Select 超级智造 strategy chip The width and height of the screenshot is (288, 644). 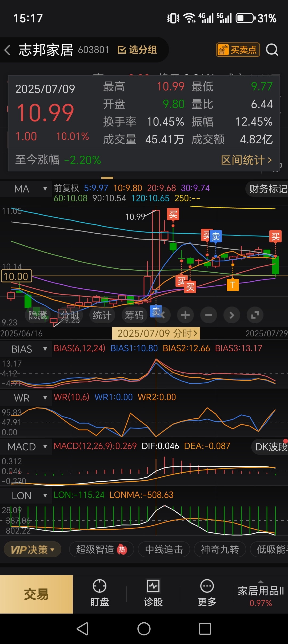tap(101, 549)
